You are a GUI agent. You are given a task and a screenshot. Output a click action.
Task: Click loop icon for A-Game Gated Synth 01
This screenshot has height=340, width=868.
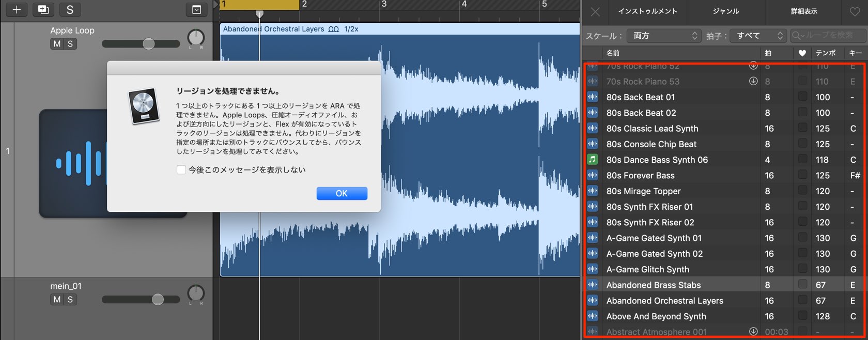coord(592,238)
